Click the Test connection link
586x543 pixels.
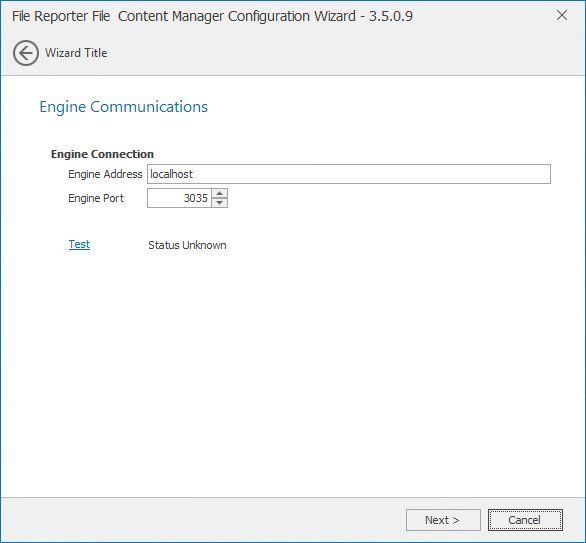tap(79, 244)
